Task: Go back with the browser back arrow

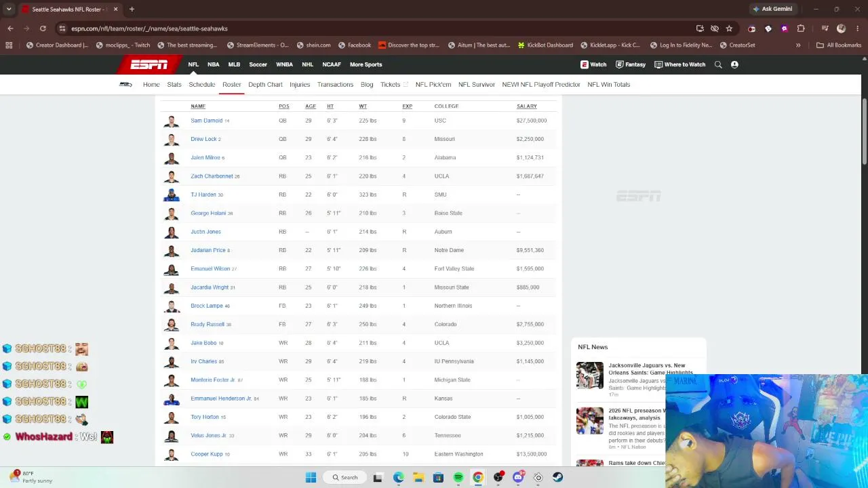Action: [x=10, y=28]
